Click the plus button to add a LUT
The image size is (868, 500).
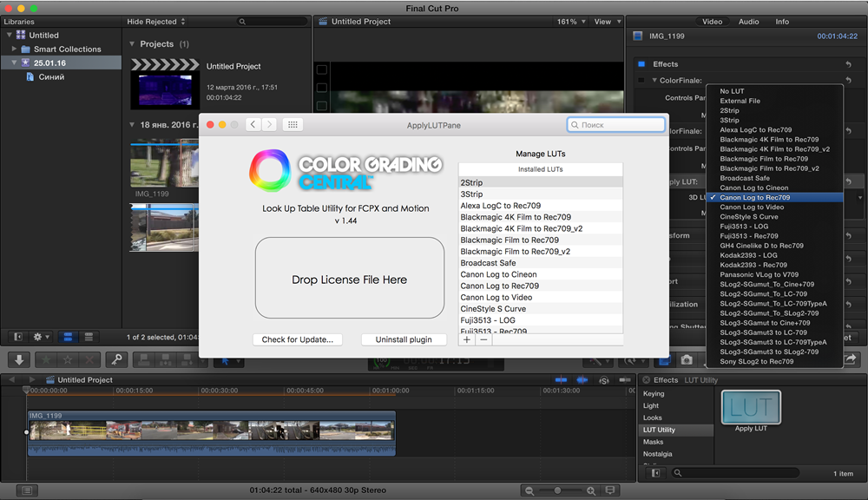(467, 339)
